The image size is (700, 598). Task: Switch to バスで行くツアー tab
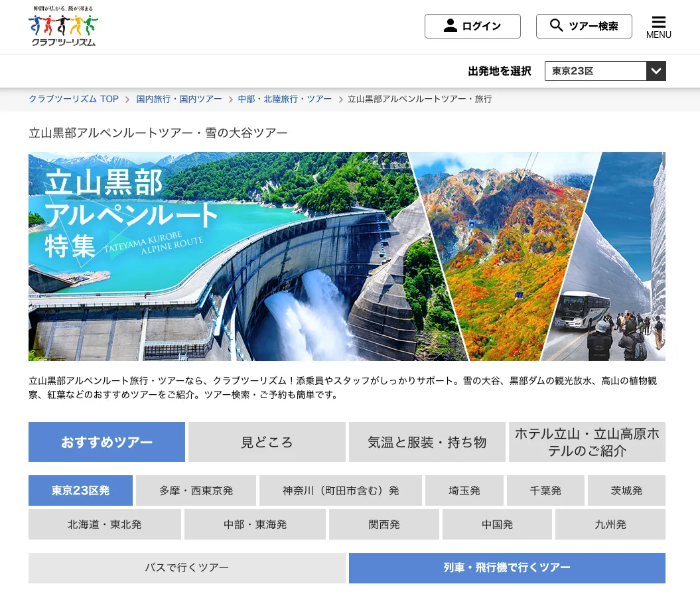pos(186,567)
